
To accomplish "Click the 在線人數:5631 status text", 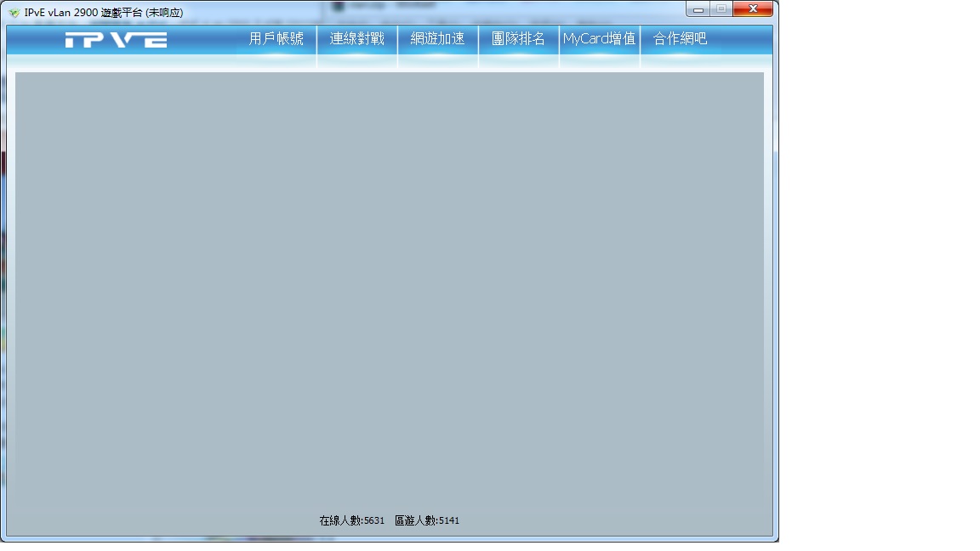I will 352,520.
